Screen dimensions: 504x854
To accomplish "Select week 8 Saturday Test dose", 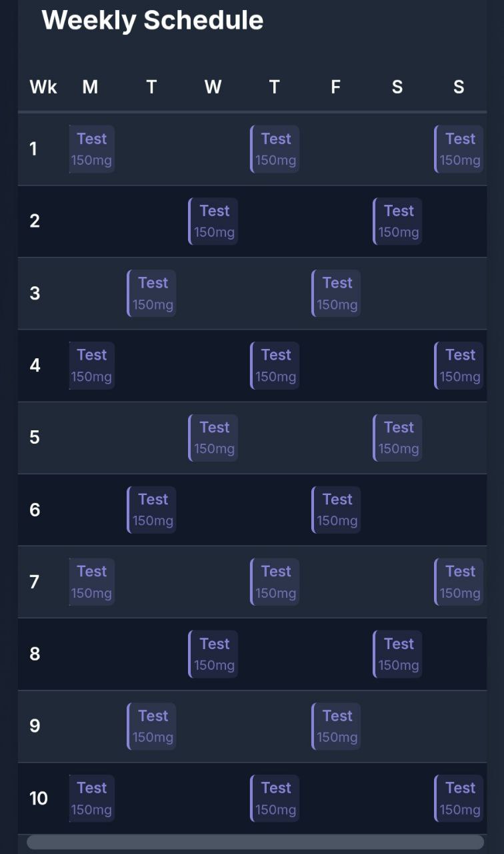I will tap(398, 654).
